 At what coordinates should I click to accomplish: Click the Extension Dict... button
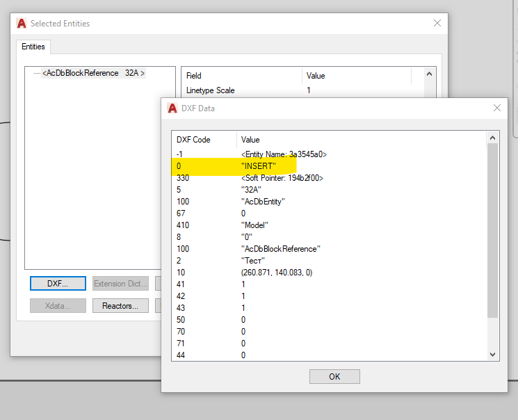pos(120,284)
